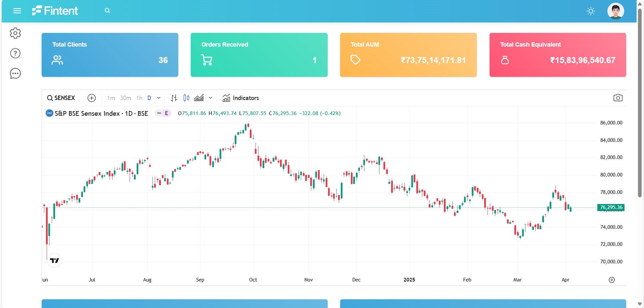Select the 1h interval
The width and height of the screenshot is (644, 308).
pos(139,98)
